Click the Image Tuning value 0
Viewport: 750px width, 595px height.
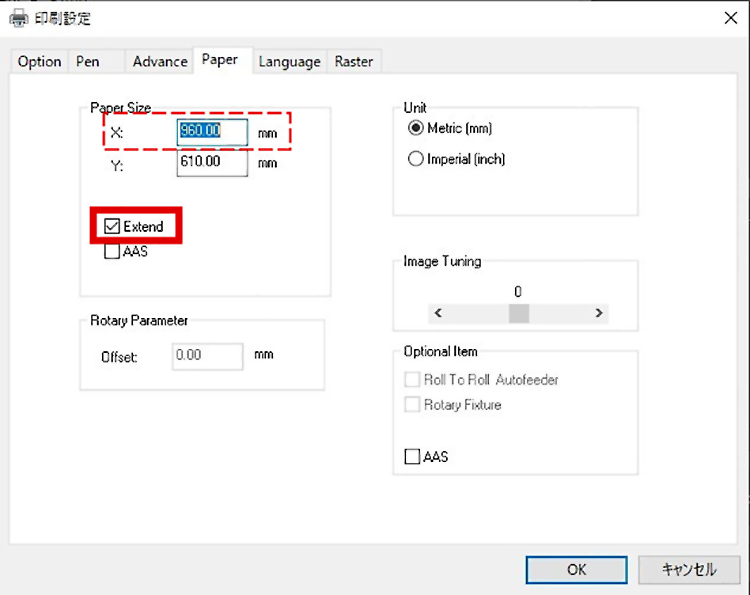pyautogui.click(x=518, y=292)
